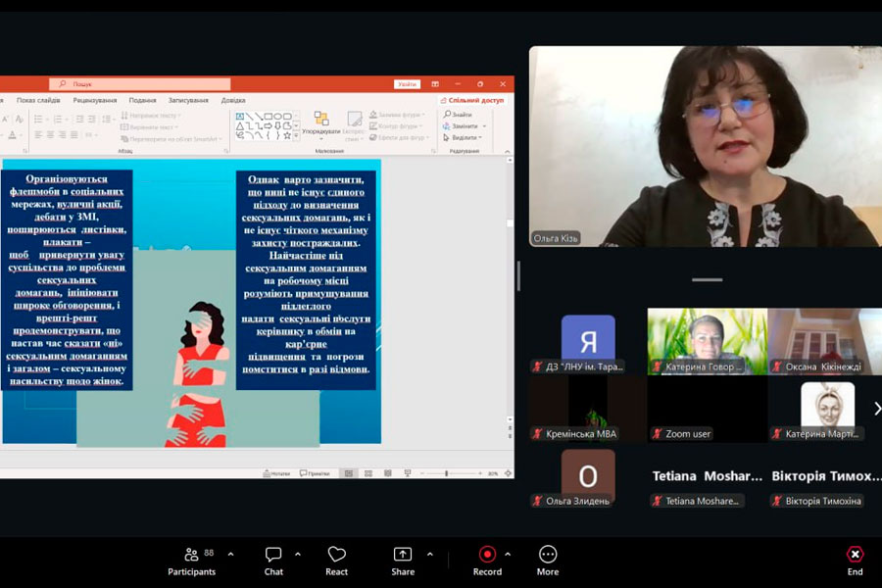The width and height of the screenshot is (882, 588).
Task: Click the Zoom user tile
Action: (x=707, y=409)
